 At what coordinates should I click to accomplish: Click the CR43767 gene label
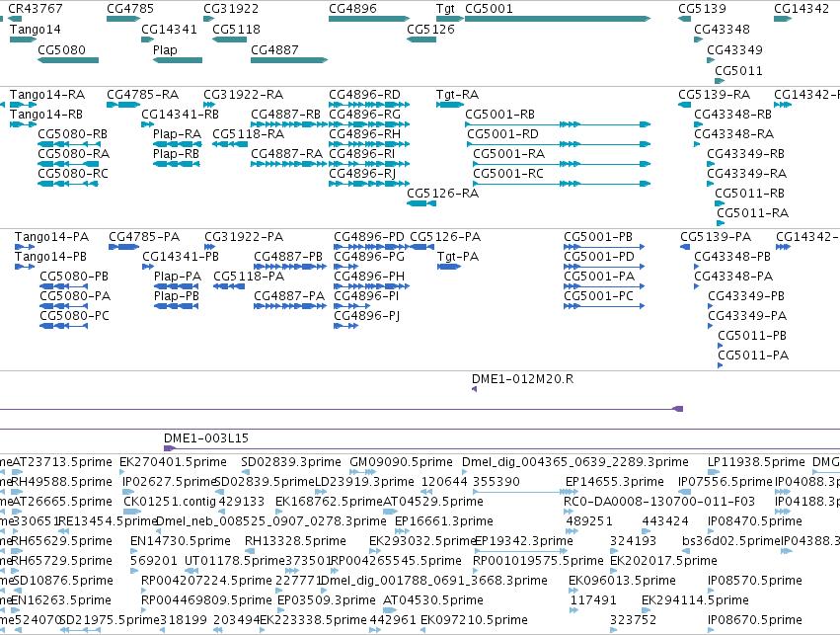(36, 9)
